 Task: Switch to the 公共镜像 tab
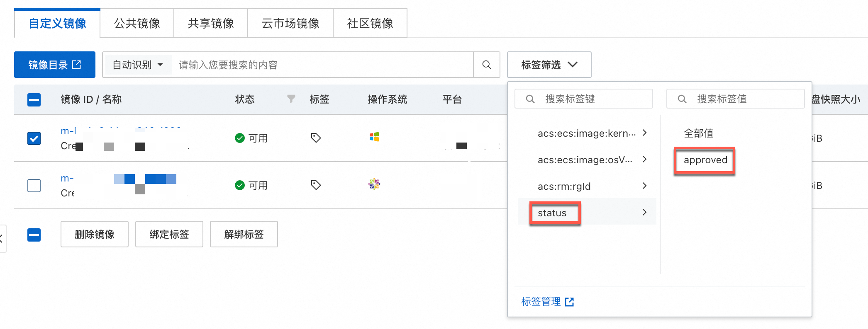point(137,23)
